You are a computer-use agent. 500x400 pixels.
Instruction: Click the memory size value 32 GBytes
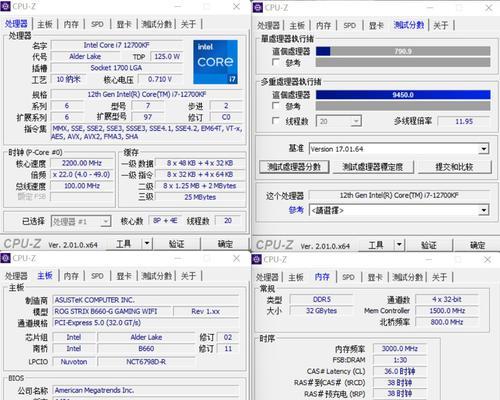(x=321, y=311)
